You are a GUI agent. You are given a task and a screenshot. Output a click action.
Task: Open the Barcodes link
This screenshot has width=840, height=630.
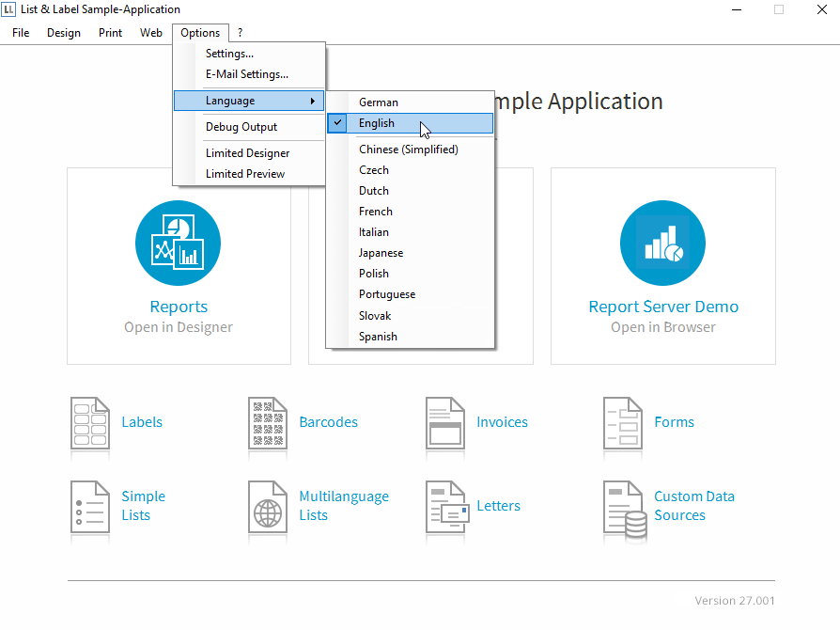pos(329,422)
